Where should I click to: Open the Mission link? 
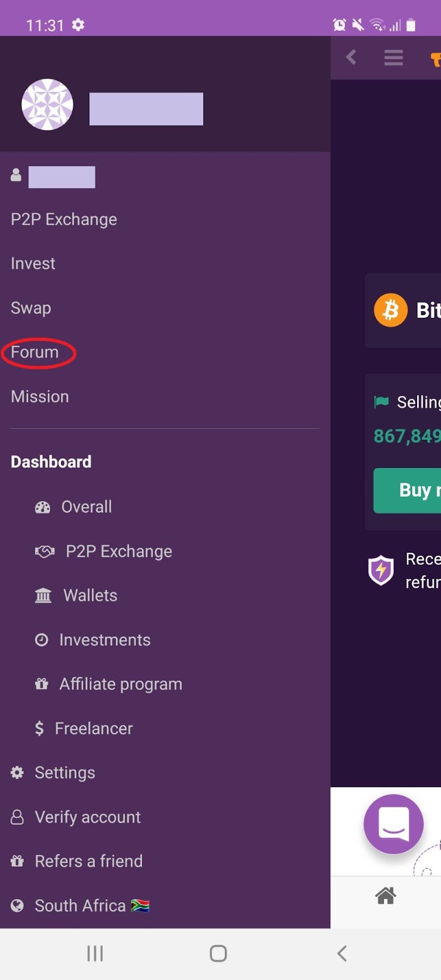[x=40, y=396]
